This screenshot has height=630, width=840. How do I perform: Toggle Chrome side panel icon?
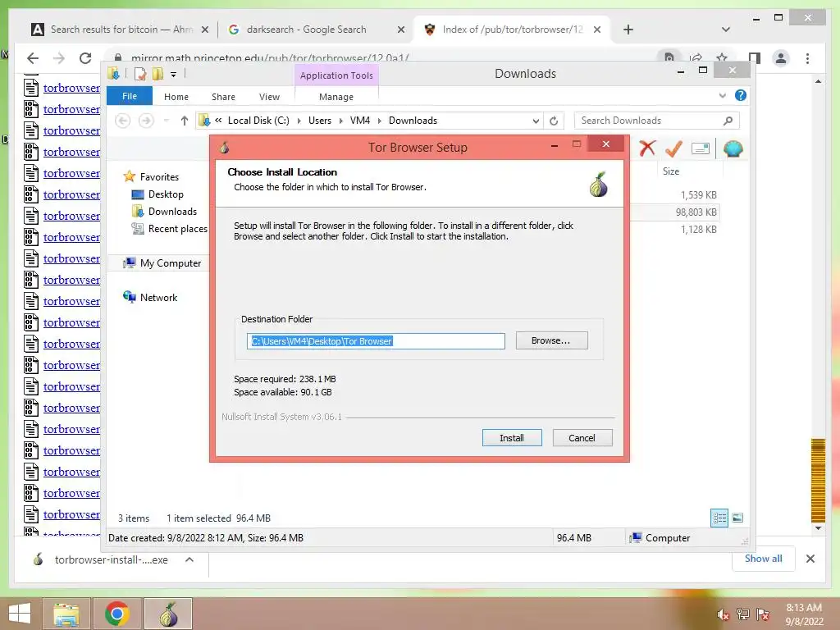[755, 58]
